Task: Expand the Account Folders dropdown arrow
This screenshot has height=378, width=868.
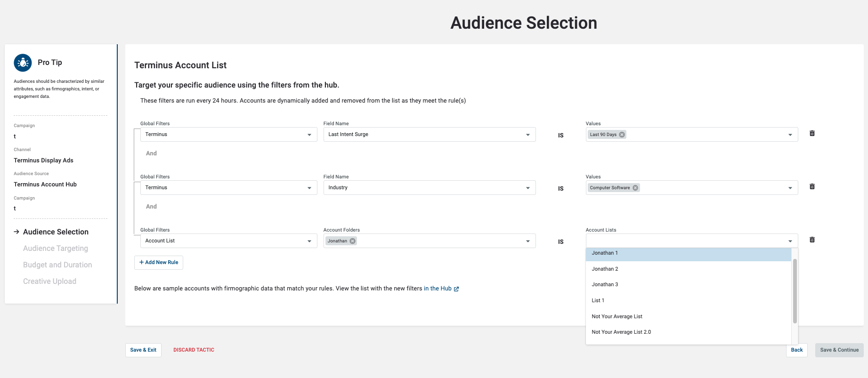Action: pyautogui.click(x=527, y=241)
